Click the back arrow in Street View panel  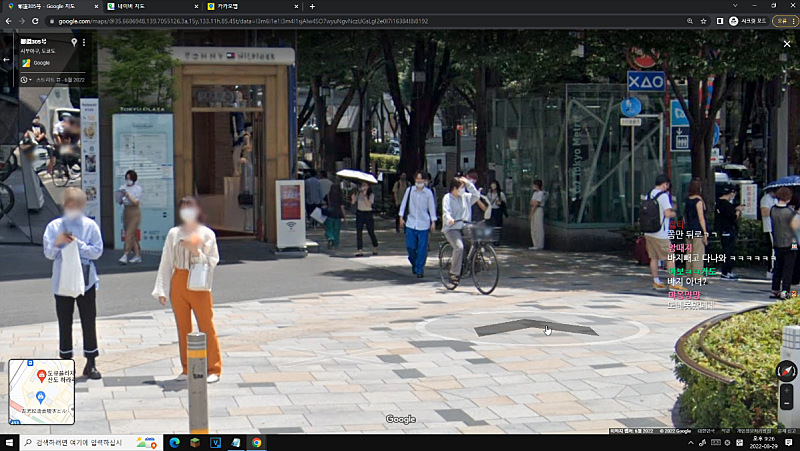6,59
